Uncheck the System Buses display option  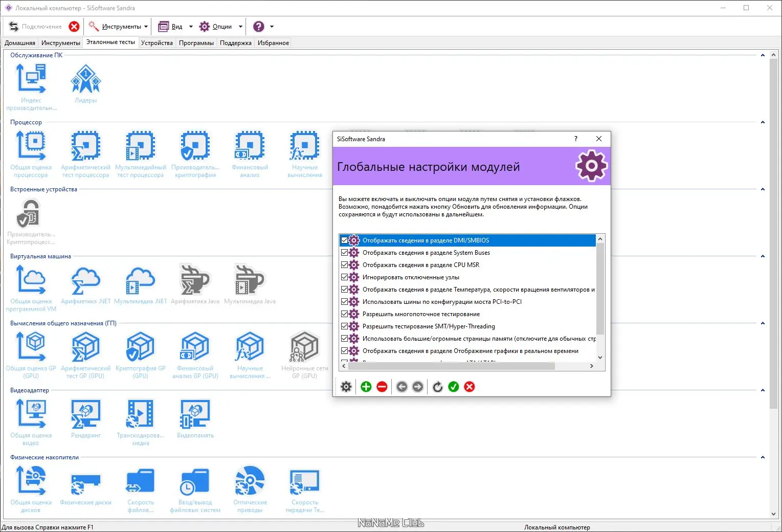(x=344, y=253)
